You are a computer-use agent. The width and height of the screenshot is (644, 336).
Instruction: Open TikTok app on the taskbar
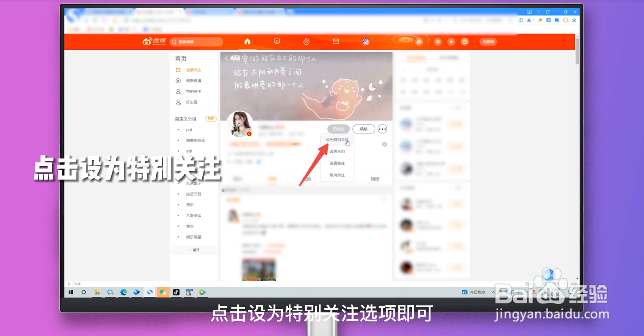[x=176, y=292]
